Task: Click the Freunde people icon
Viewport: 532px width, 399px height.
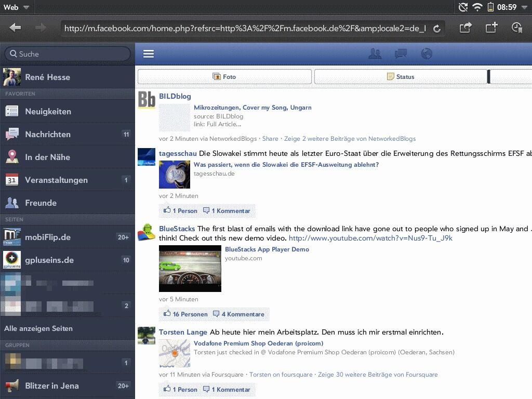Action: (12, 203)
